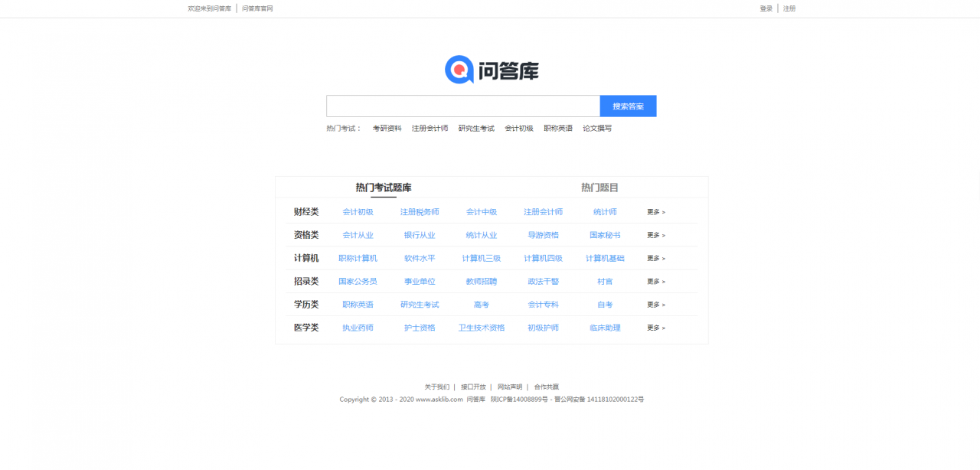Viewport: 980px width, 470px height.
Task: Open 计算机四级 question bank
Action: [x=543, y=258]
